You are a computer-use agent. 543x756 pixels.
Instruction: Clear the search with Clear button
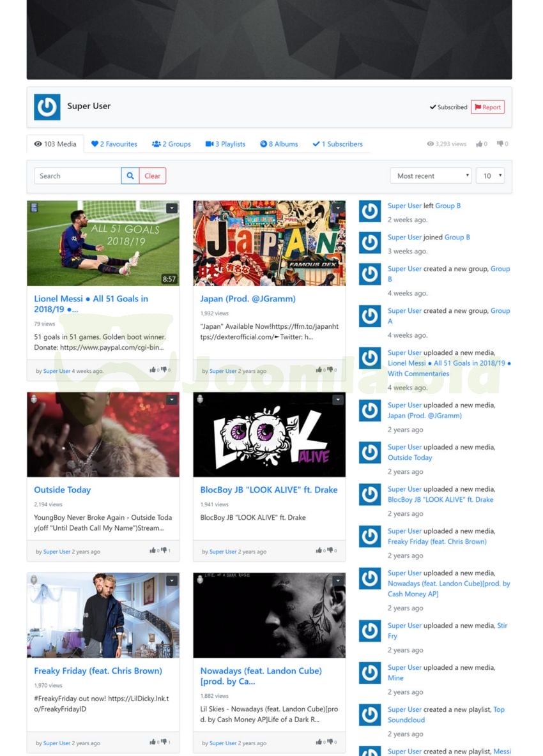click(x=153, y=176)
